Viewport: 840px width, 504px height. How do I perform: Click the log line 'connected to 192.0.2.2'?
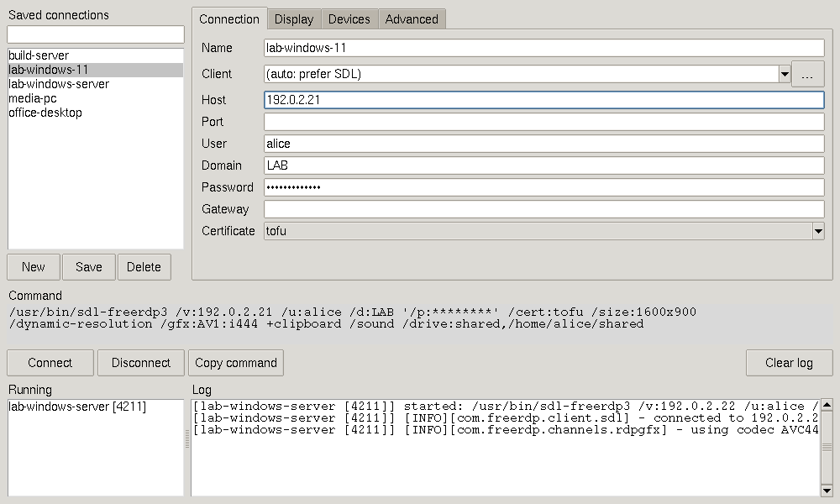(506, 418)
